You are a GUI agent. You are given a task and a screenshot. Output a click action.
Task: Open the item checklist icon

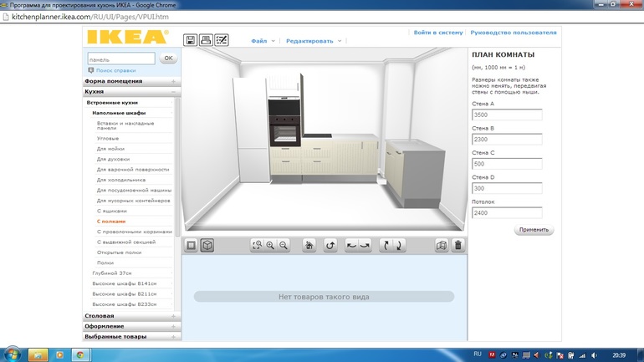tap(222, 40)
